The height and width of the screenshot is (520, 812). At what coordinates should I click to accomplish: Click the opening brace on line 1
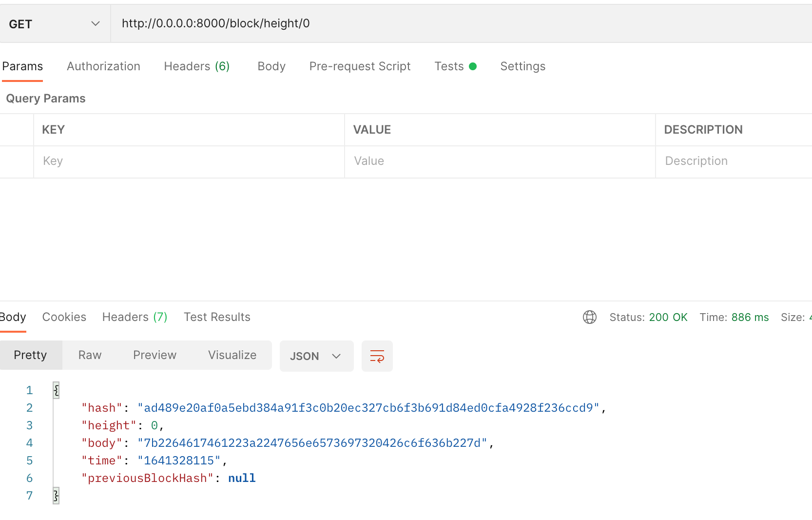[x=56, y=390]
